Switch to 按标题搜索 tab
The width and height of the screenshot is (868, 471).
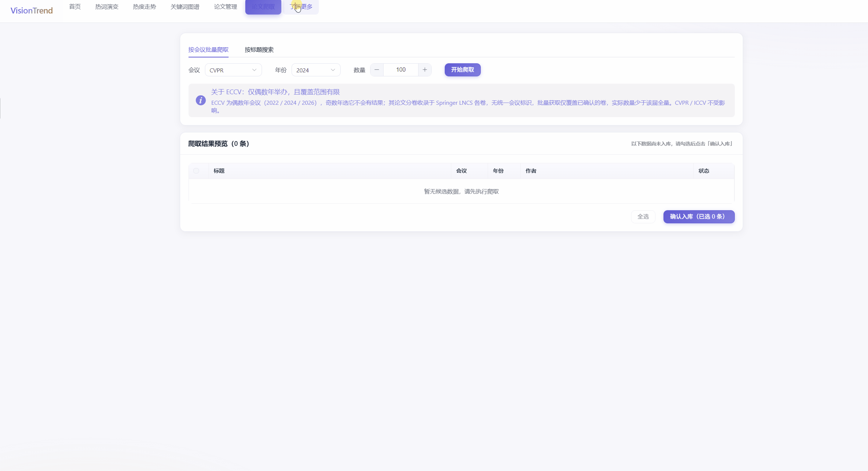click(259, 49)
